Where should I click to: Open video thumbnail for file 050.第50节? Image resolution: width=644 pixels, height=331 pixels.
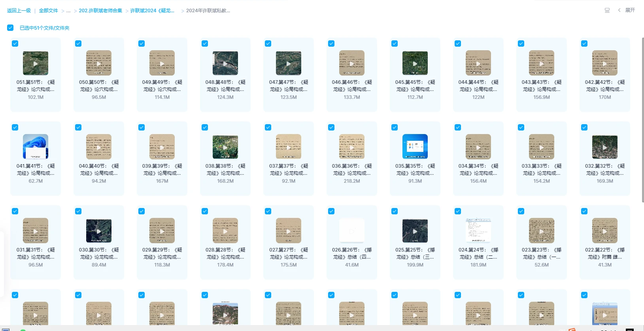click(99, 63)
